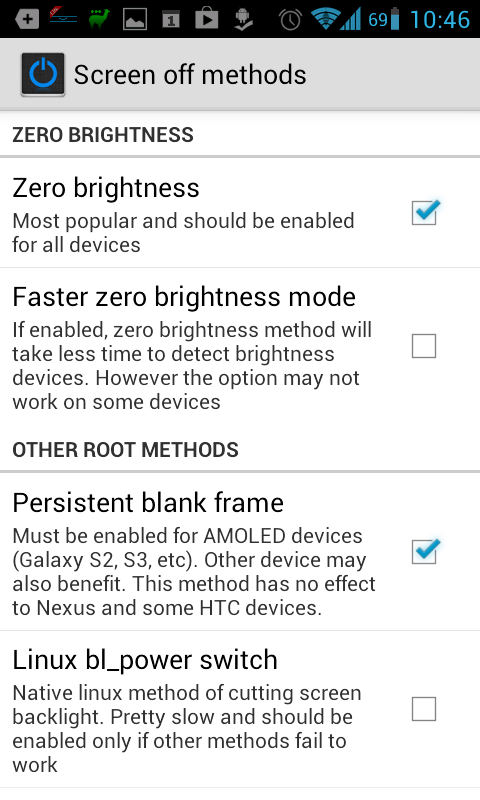Enable the Linux bl_power switch checkbox
480x800 pixels.
coord(424,709)
